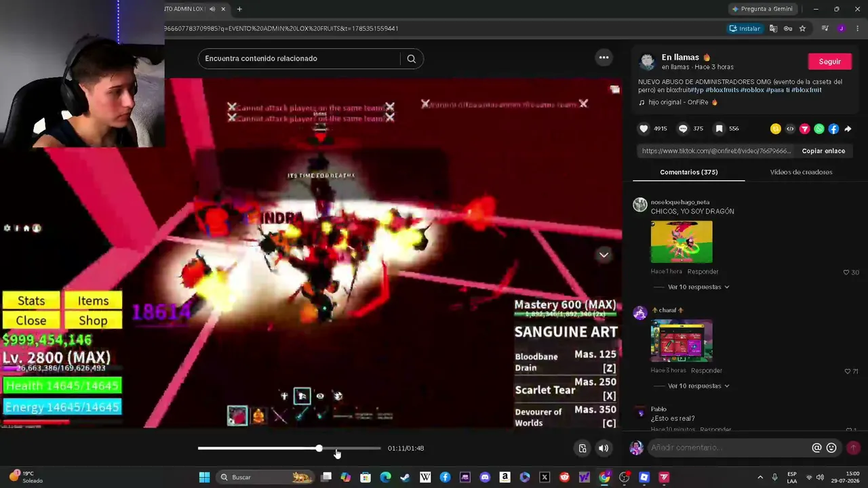Like the video with the heart icon
This screenshot has width=868, height=488.
(644, 129)
